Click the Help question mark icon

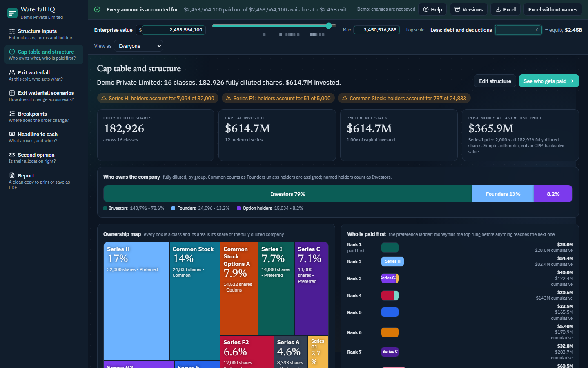(x=426, y=9)
